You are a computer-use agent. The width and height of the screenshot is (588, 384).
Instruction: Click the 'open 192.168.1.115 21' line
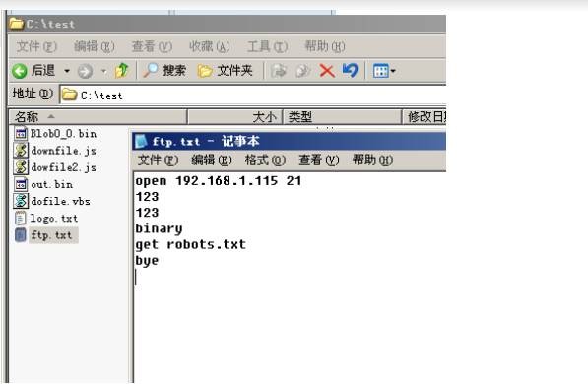pyautogui.click(x=219, y=181)
